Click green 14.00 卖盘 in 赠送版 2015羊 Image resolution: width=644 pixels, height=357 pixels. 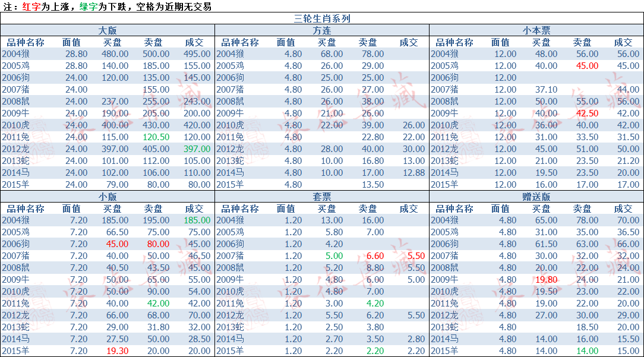tap(588, 351)
